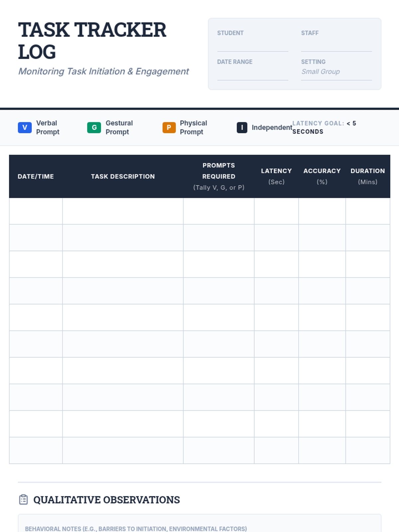Click the green G gestural prompt badge
This screenshot has width=399, height=532.
94,127
